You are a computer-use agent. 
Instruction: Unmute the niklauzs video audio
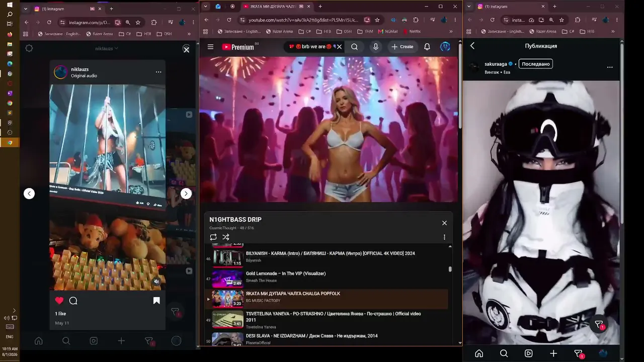(x=156, y=282)
